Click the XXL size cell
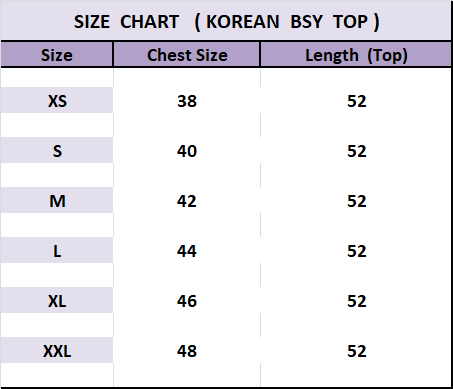This screenshot has height=389, width=453. click(57, 350)
